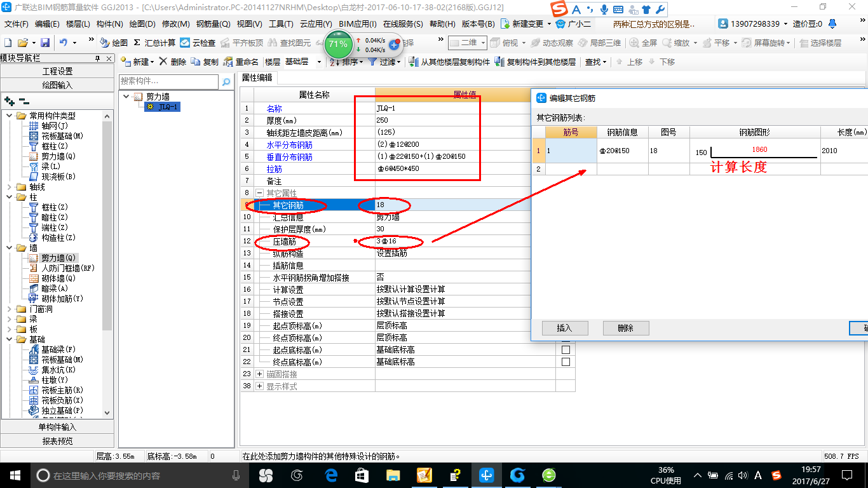The image size is (868, 488).
Task: Click the 搜索构件 search field
Action: click(169, 81)
